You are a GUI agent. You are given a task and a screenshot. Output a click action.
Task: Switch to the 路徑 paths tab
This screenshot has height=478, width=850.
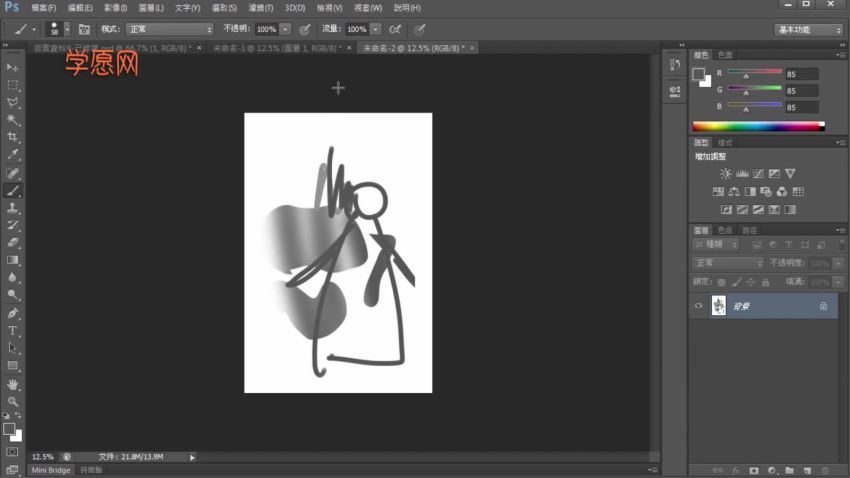click(749, 230)
